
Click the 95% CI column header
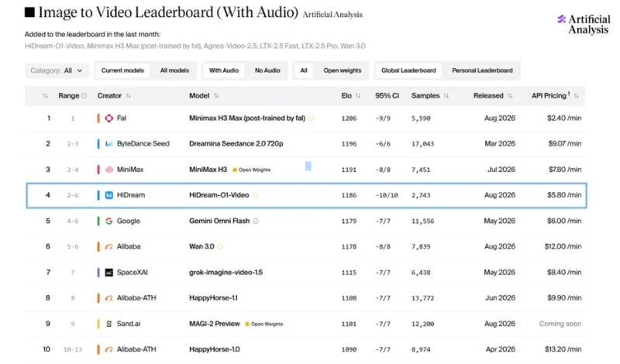[x=387, y=95]
